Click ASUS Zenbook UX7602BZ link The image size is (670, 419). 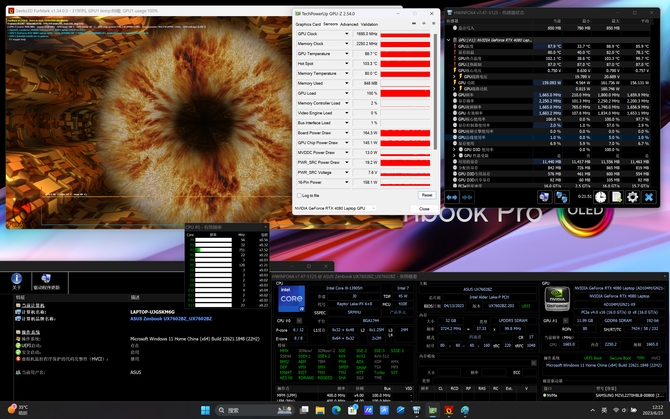click(171, 319)
